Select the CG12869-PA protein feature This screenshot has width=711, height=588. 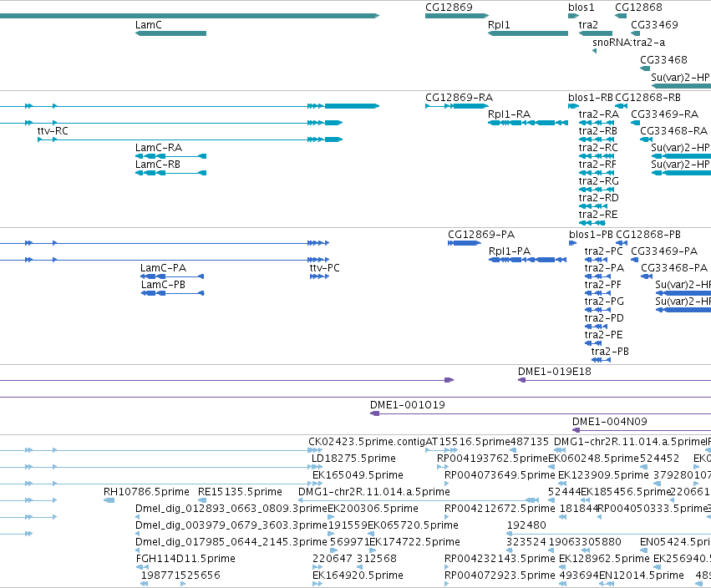(465, 243)
